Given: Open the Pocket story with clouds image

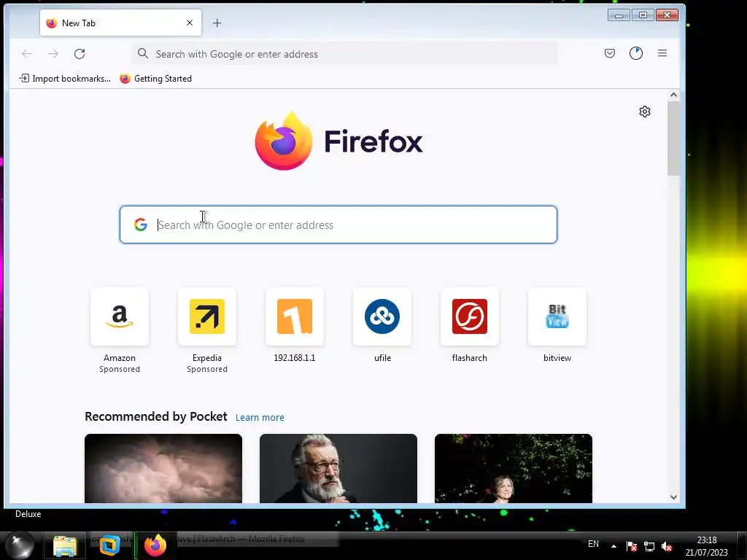Looking at the screenshot, I should [163, 468].
